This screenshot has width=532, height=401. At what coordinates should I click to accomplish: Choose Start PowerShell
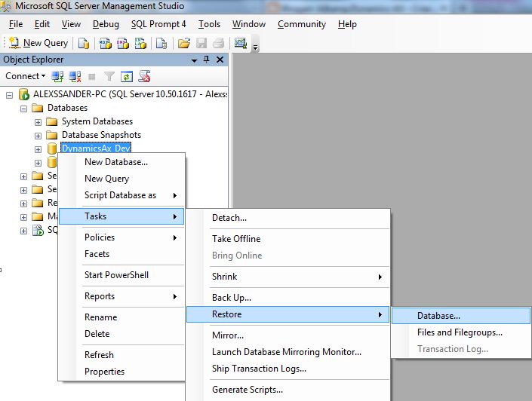(122, 275)
